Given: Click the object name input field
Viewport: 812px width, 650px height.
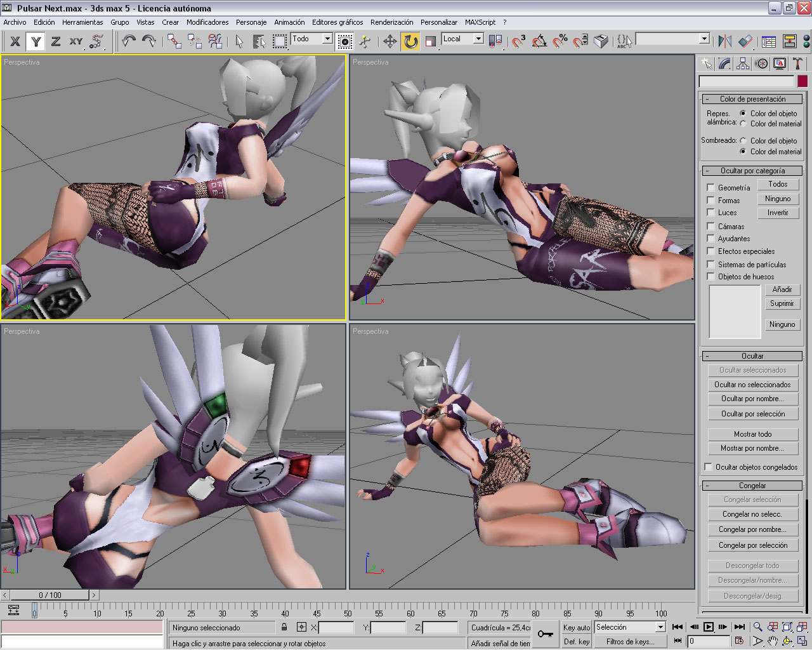Looking at the screenshot, I should click(747, 81).
